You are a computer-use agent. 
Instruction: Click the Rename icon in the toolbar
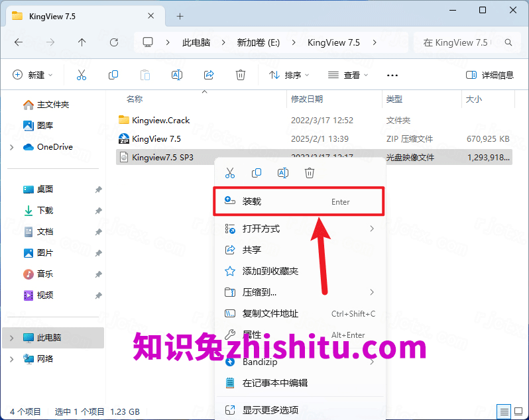(x=177, y=75)
